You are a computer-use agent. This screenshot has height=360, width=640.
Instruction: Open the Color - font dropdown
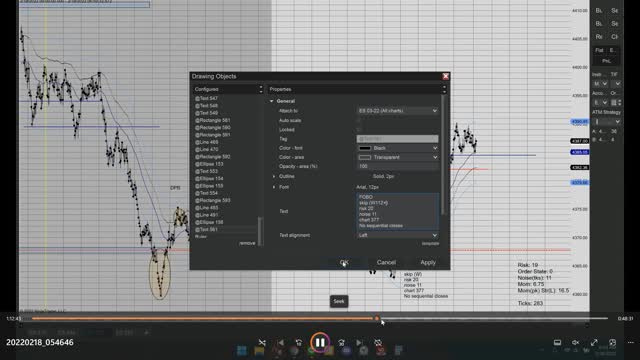click(x=398, y=148)
